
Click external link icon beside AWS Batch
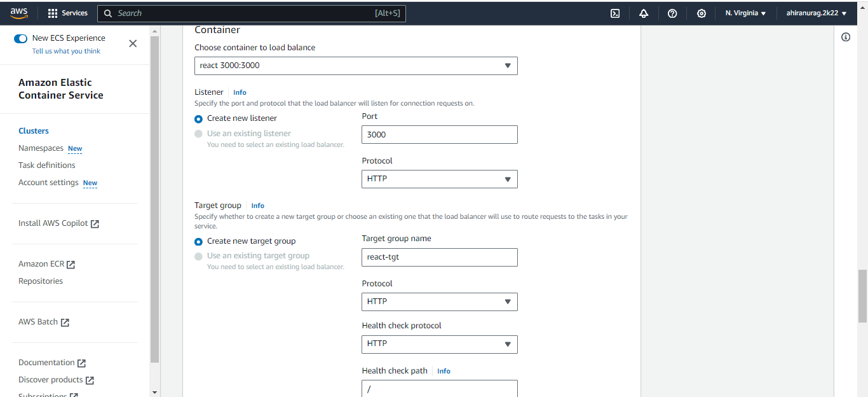pos(65,323)
